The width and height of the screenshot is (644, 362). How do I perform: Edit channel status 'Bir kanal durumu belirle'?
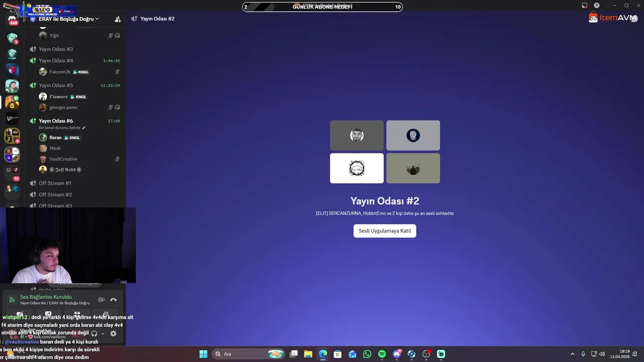[62, 128]
